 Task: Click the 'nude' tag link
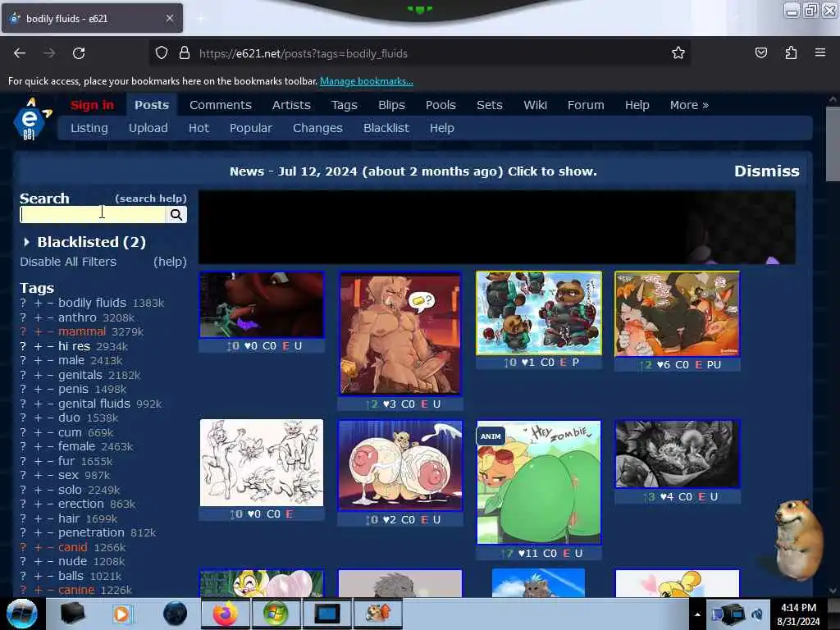point(72,561)
